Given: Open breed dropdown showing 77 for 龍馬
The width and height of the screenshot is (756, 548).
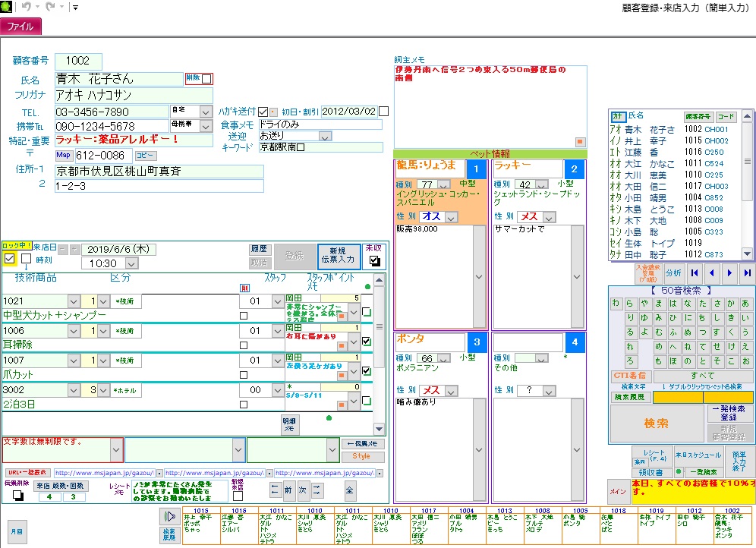Looking at the screenshot, I should [x=444, y=184].
